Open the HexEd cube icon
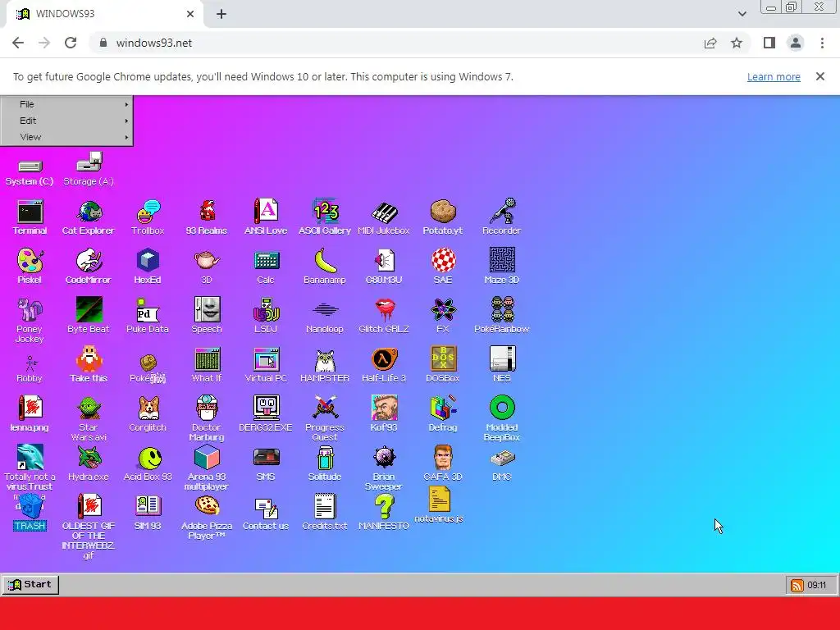This screenshot has height=630, width=840. (148, 267)
